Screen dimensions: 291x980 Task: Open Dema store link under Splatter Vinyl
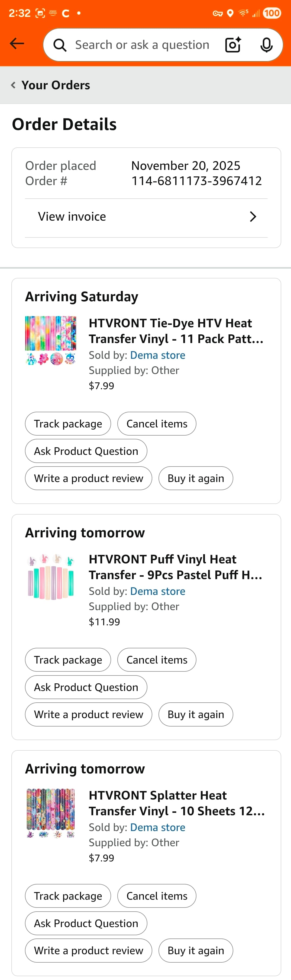click(158, 827)
